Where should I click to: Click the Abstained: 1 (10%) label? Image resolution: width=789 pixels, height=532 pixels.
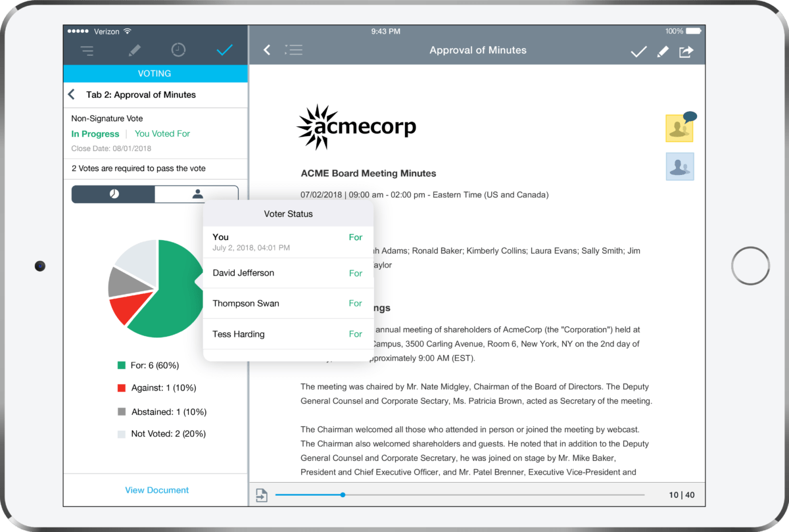(x=169, y=412)
